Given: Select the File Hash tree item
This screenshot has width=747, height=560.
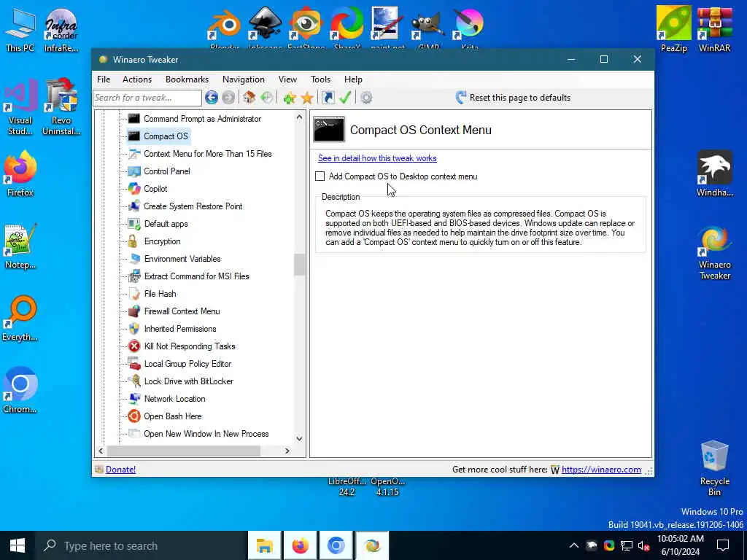Looking at the screenshot, I should (160, 294).
